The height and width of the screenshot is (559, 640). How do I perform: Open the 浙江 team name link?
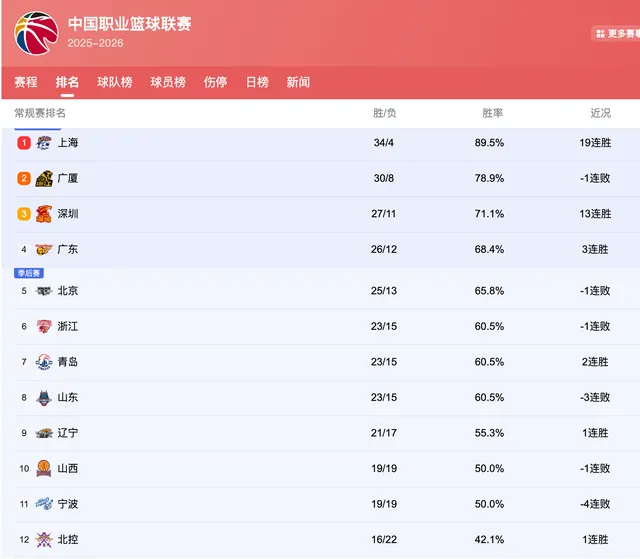pyautogui.click(x=68, y=326)
